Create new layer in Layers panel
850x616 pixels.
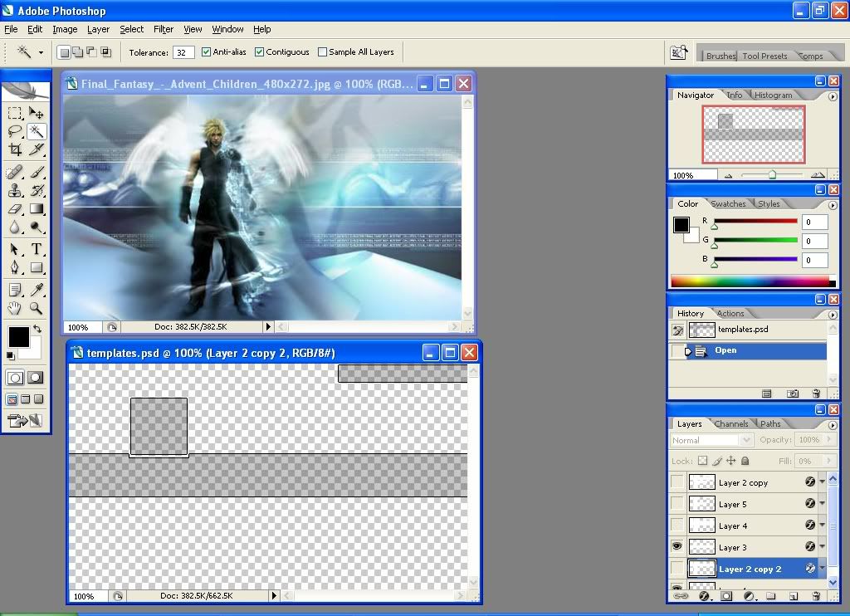[x=794, y=596]
